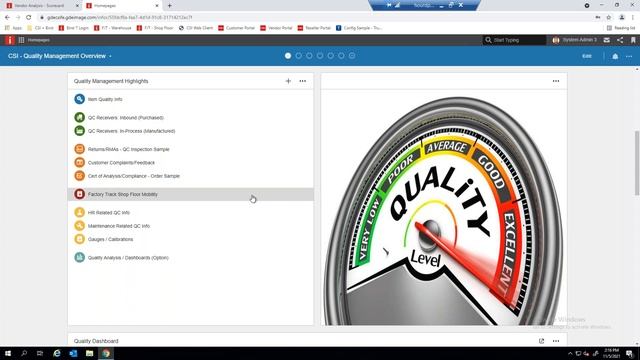The width and height of the screenshot is (640, 360).
Task: Open the quality gauge image widget menu
Action: 556,81
